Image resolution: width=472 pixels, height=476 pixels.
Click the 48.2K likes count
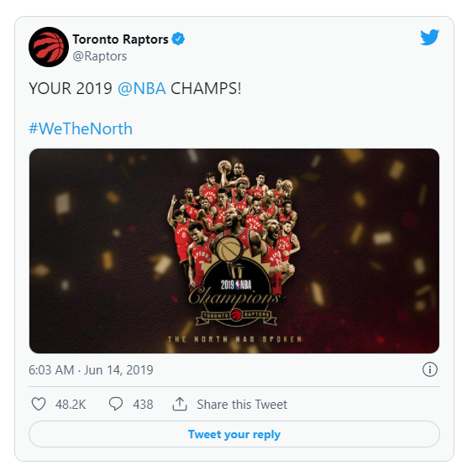pos(71,405)
